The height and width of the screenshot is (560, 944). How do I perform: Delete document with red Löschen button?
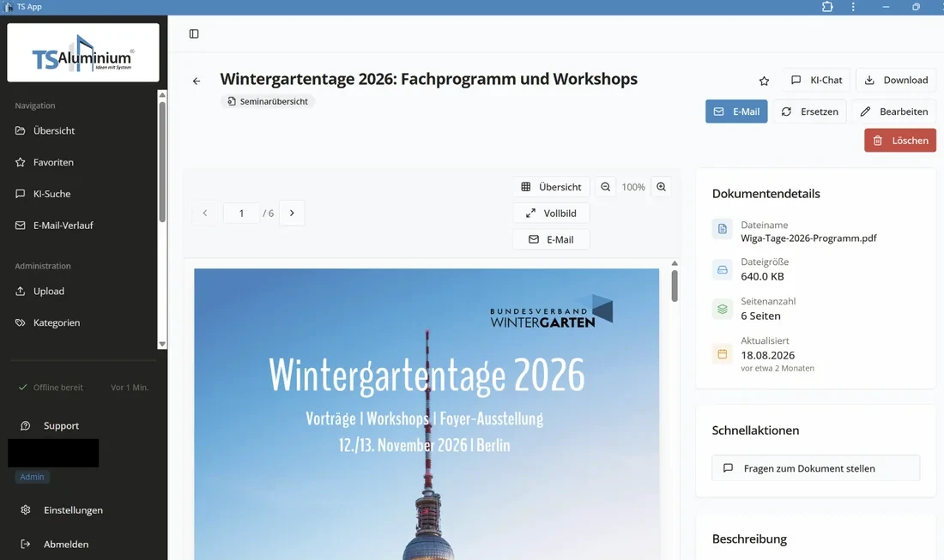click(x=900, y=140)
